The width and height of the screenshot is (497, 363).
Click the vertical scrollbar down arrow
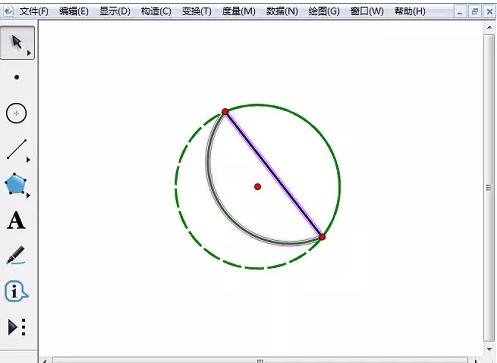(x=489, y=349)
